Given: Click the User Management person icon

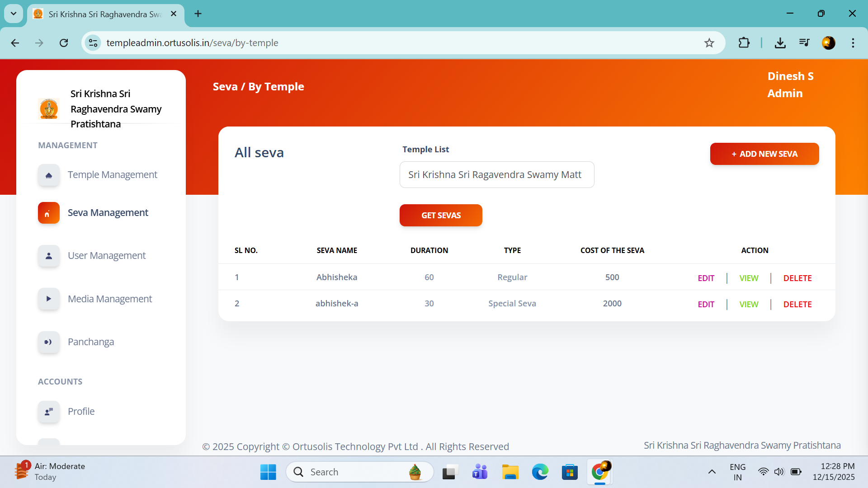Looking at the screenshot, I should coord(49,256).
